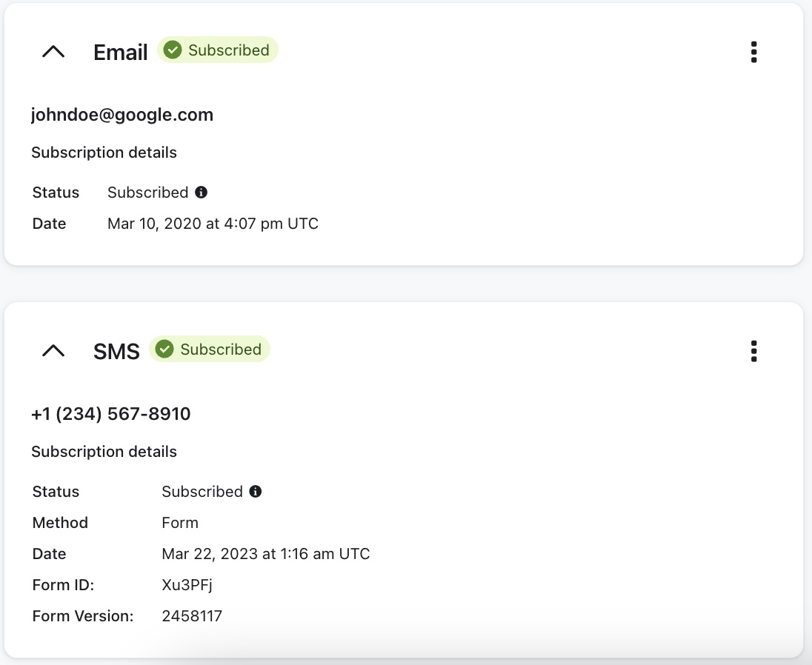Screen dimensions: 812x665
Task: Open the SMS card options menu
Action: tap(753, 351)
